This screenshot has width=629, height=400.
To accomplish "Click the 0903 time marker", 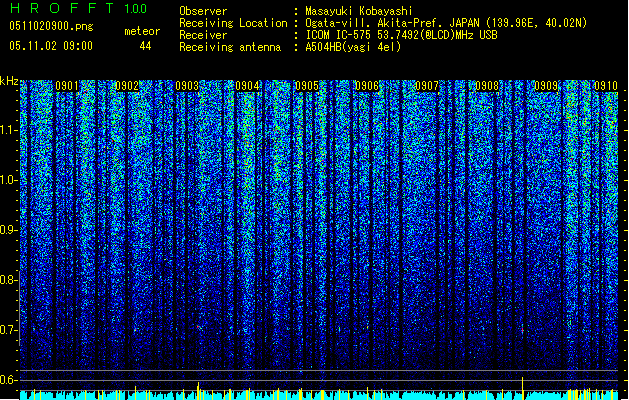I will [187, 86].
